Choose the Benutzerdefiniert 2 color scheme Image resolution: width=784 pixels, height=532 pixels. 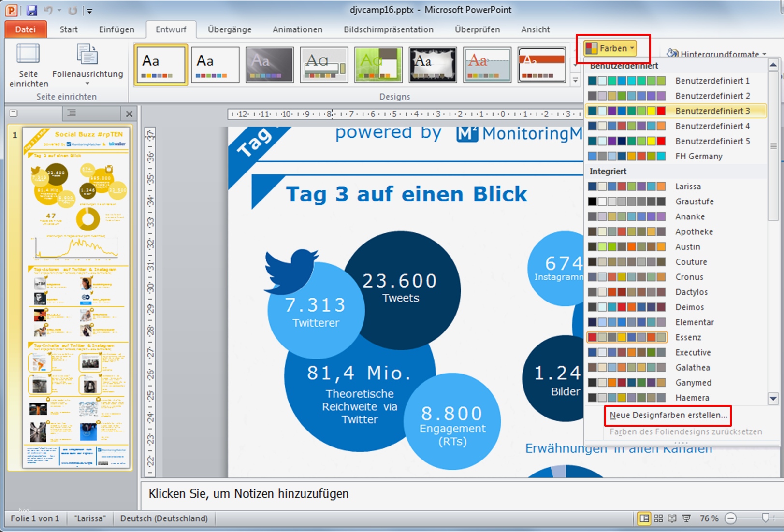(x=676, y=96)
